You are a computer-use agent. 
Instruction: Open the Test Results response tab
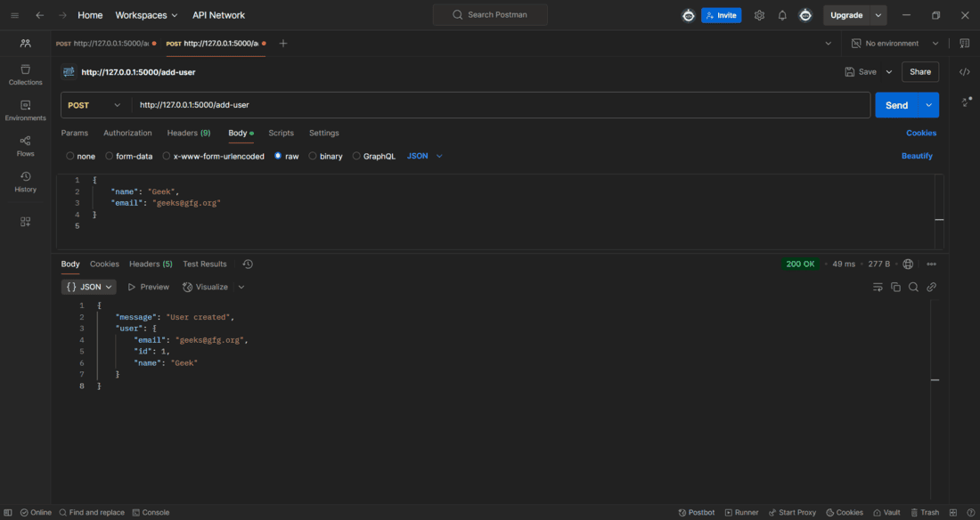point(204,264)
